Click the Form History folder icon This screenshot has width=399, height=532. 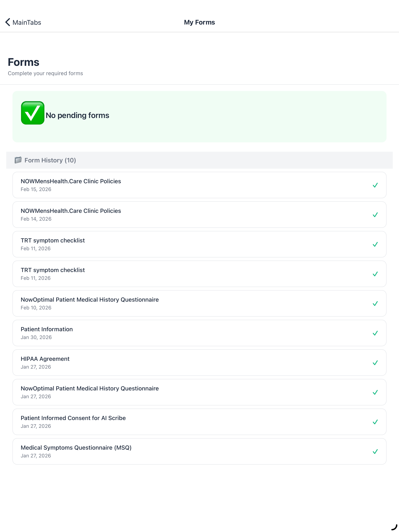coord(18,160)
